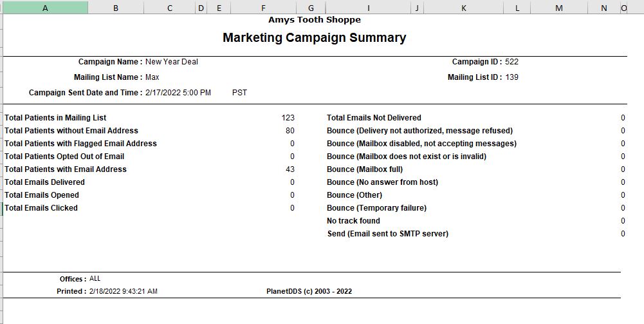This screenshot has width=644, height=324.
Task: Click the Amys Tooth Shoppe heading cell
Action: 315,20
